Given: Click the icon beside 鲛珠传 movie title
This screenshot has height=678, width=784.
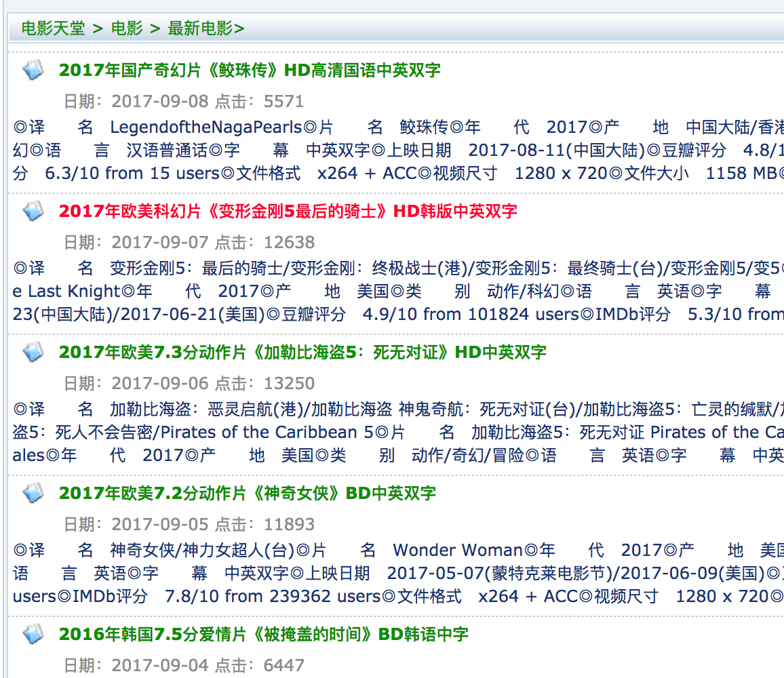Looking at the screenshot, I should (33, 70).
